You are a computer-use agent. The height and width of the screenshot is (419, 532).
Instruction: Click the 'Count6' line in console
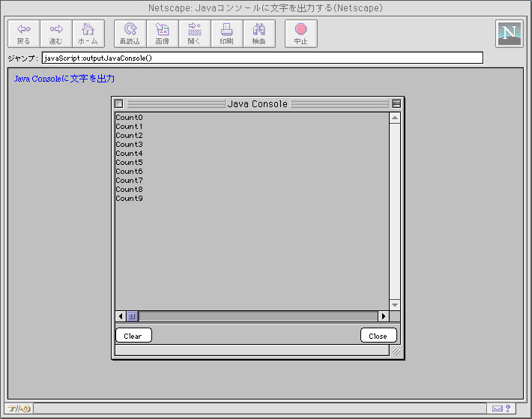130,172
